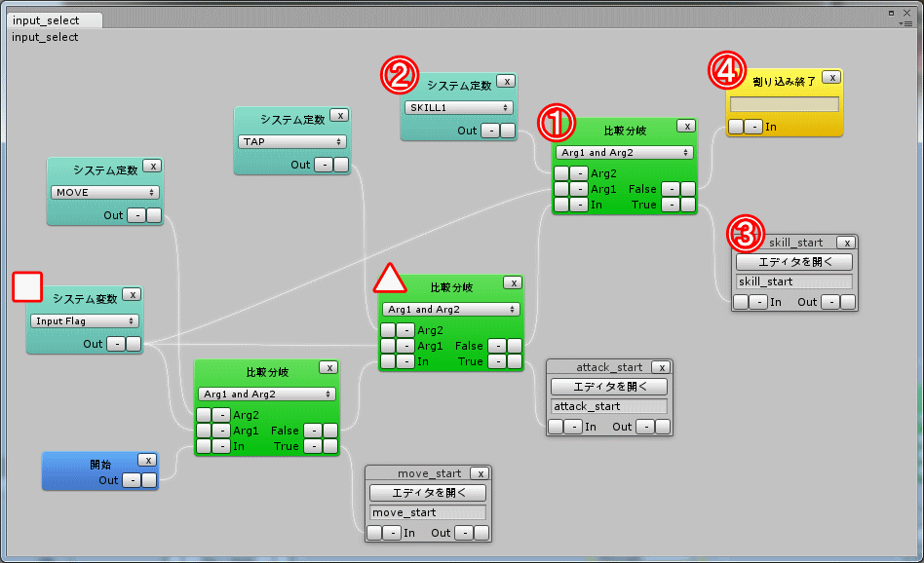The image size is (924, 563).
Task: Click the move_start name field
Action: coord(428,512)
